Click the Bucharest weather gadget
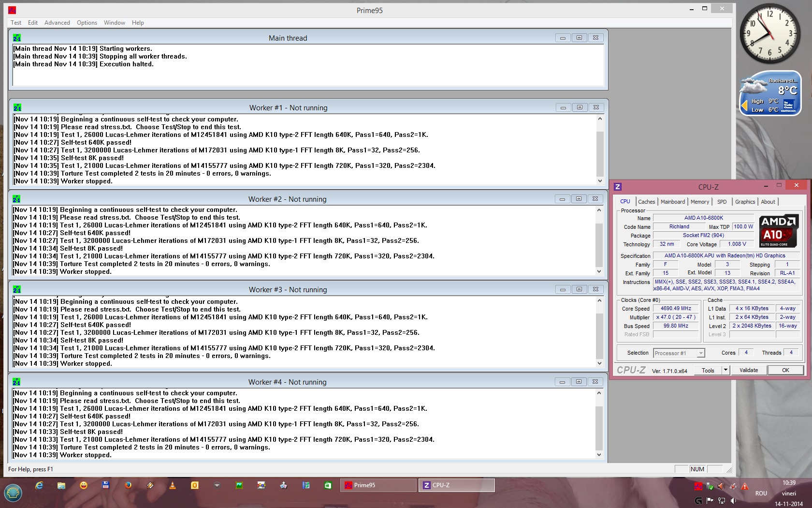The width and height of the screenshot is (812, 508). (x=770, y=93)
